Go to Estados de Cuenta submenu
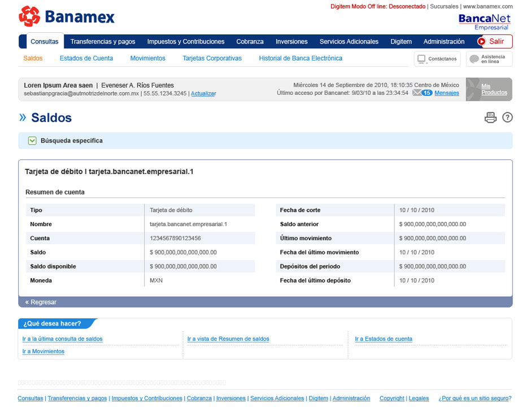The image size is (531, 420). [86, 58]
